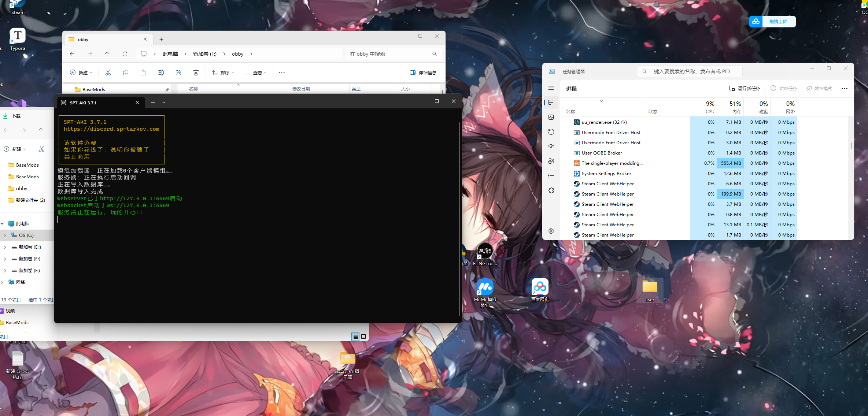Screen dimensions: 868x416
Task: Click refresh icon in obby Explorer window
Action: 125,54
